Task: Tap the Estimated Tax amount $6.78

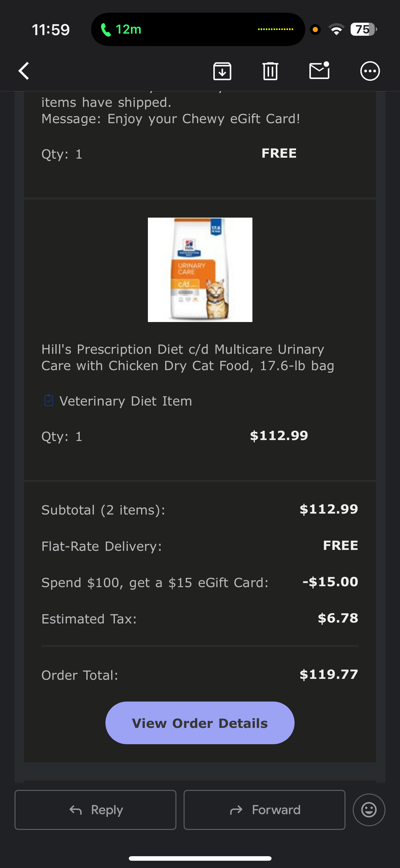Action: coord(338,618)
